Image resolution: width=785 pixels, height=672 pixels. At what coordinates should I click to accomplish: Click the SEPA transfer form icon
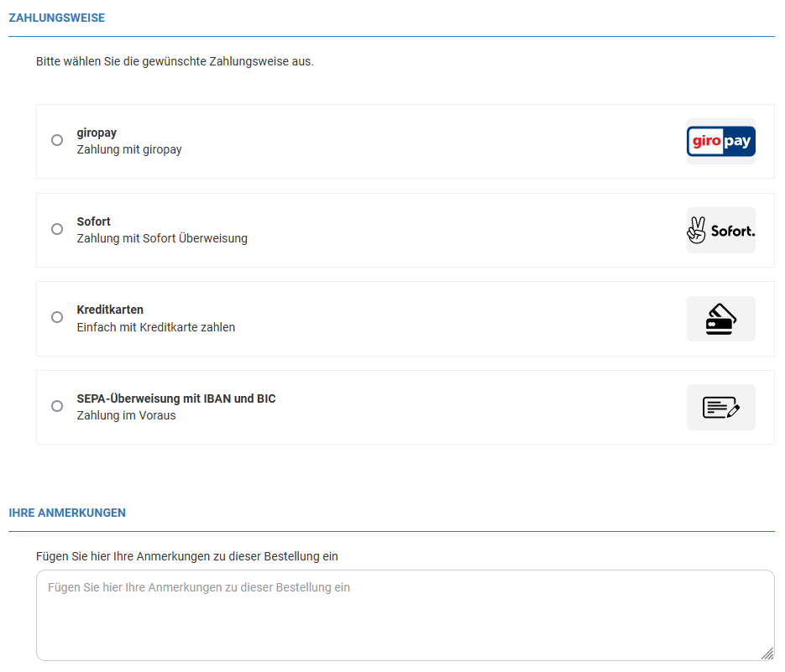coord(721,407)
